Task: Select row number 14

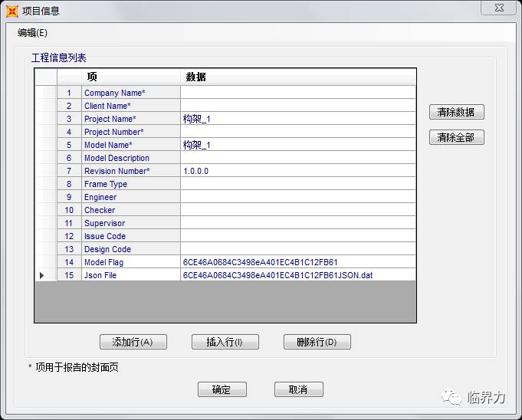Action: pos(69,262)
